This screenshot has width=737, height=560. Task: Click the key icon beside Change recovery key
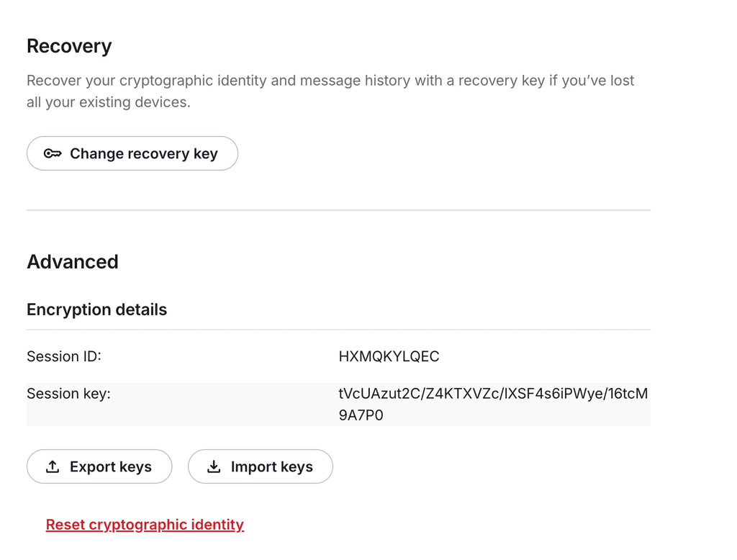pyautogui.click(x=53, y=153)
